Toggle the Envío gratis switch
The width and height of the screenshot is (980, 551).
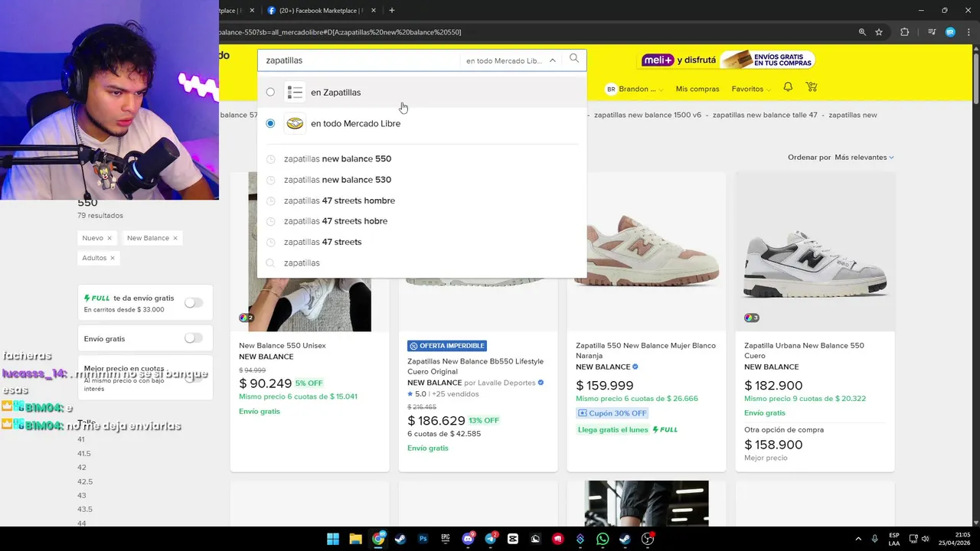[x=194, y=338]
